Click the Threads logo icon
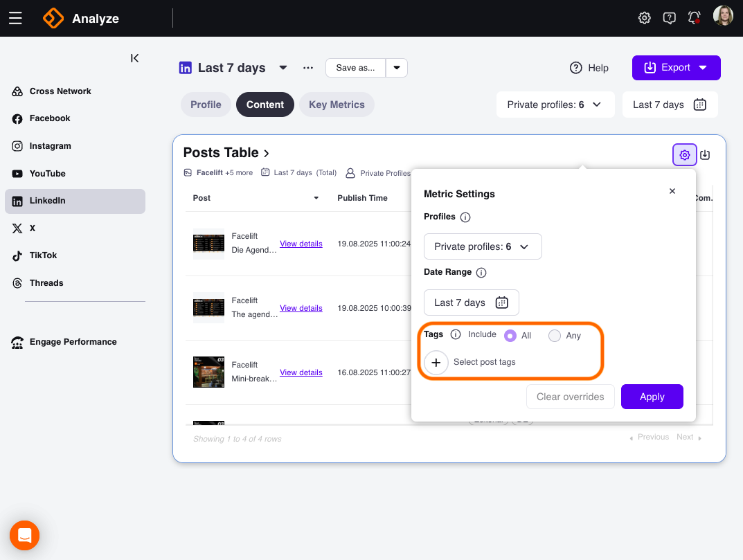Image resolution: width=743 pixels, height=560 pixels. tap(17, 283)
